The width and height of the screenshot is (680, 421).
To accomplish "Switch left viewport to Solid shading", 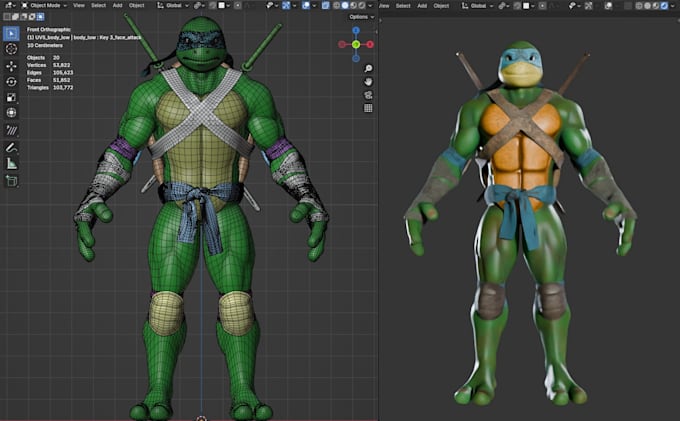I will pos(345,5).
